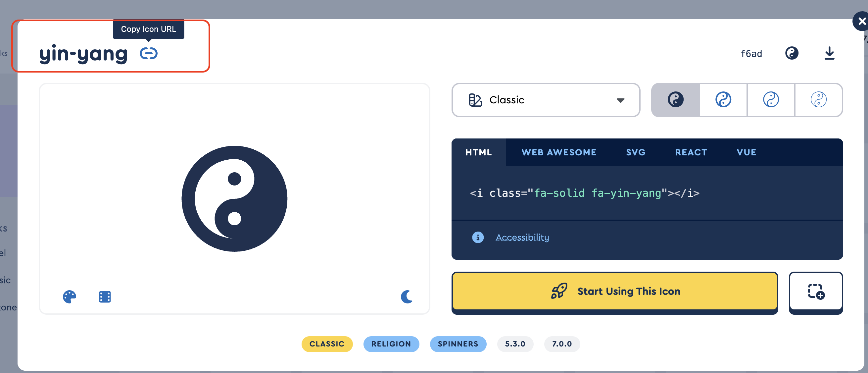The image size is (868, 373).
Task: Open the Accessibility link
Action: pyautogui.click(x=522, y=238)
